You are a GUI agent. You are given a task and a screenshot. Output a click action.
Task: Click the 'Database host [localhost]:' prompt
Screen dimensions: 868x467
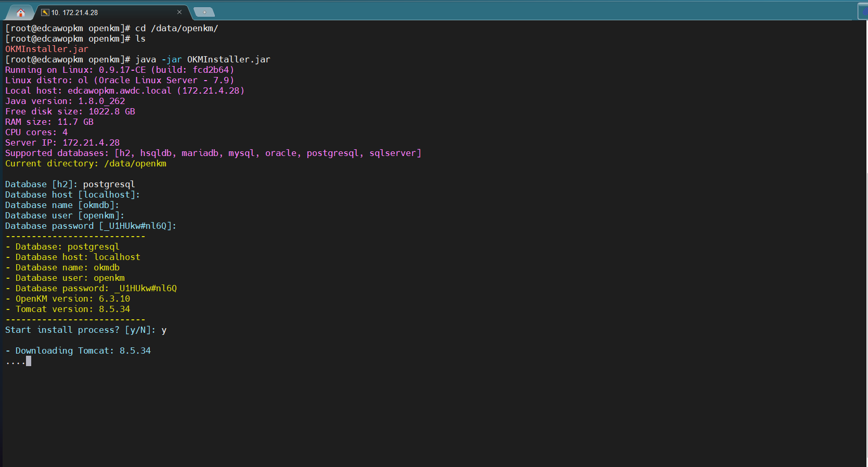73,194
